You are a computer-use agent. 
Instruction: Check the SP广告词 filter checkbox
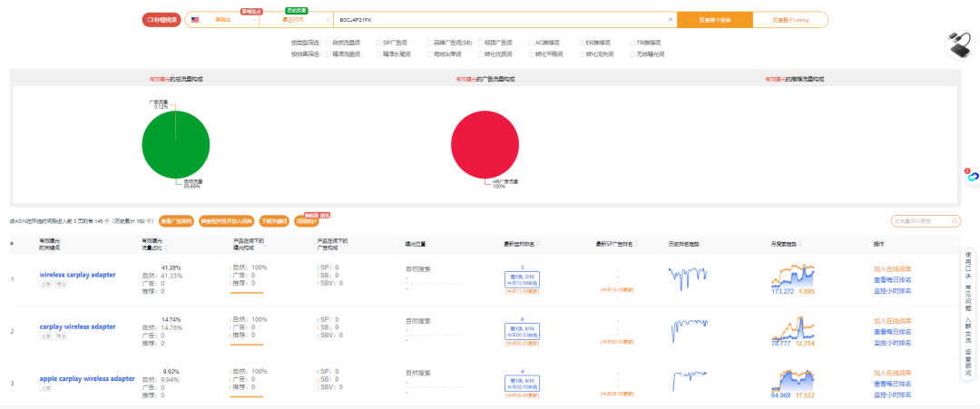pyautogui.click(x=378, y=44)
